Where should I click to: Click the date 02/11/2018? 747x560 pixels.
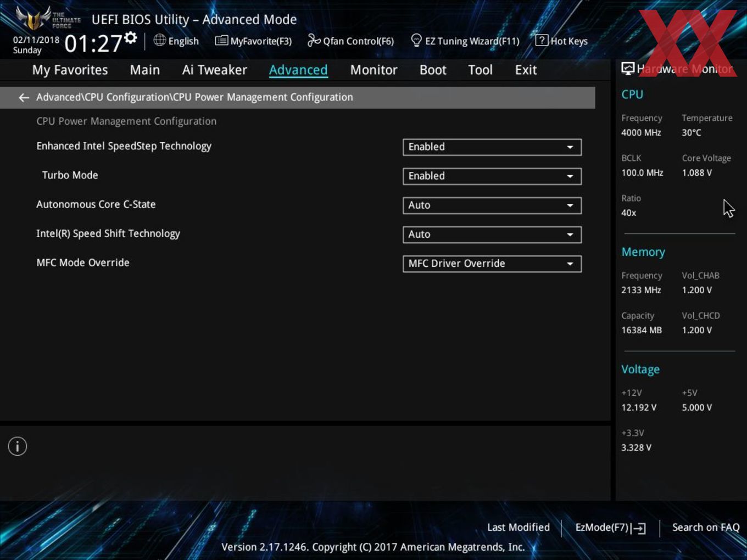(36, 40)
